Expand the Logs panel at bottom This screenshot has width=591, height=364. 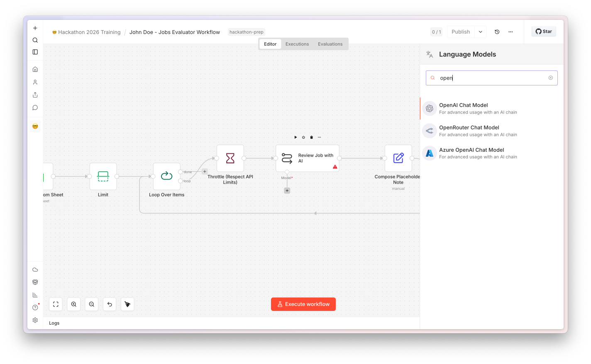[x=54, y=323]
